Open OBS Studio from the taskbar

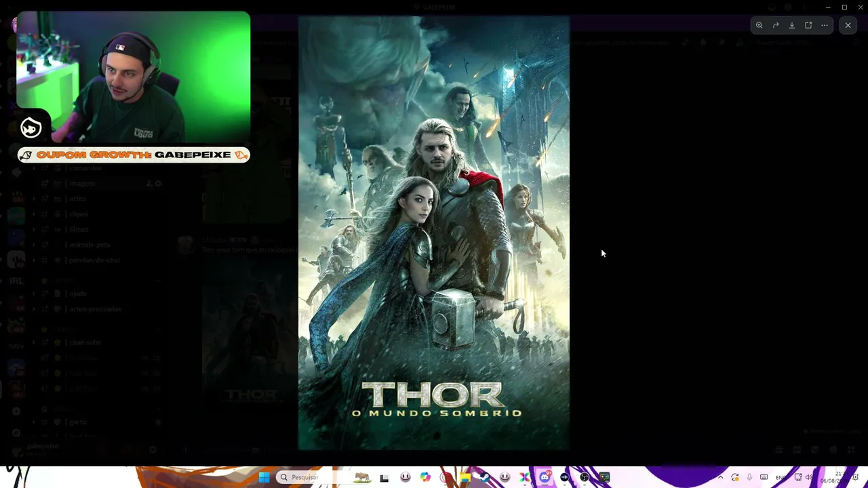coord(585,477)
